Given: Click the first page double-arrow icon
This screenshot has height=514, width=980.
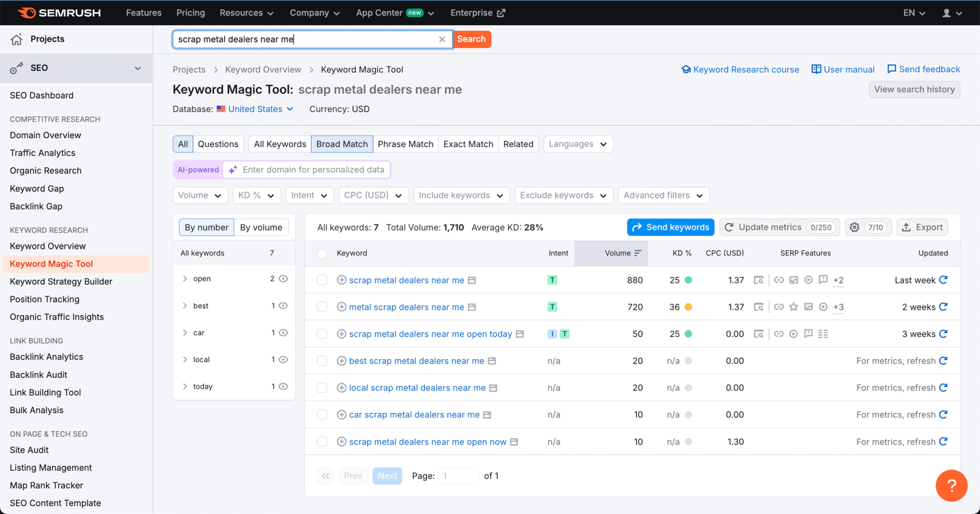Looking at the screenshot, I should point(326,476).
